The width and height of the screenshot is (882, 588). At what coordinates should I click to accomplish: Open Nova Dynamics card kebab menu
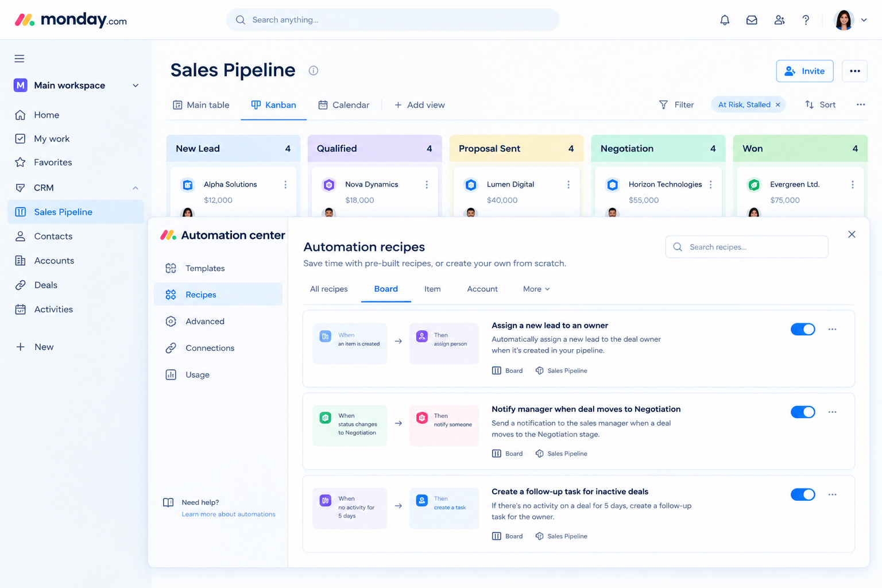pyautogui.click(x=427, y=184)
